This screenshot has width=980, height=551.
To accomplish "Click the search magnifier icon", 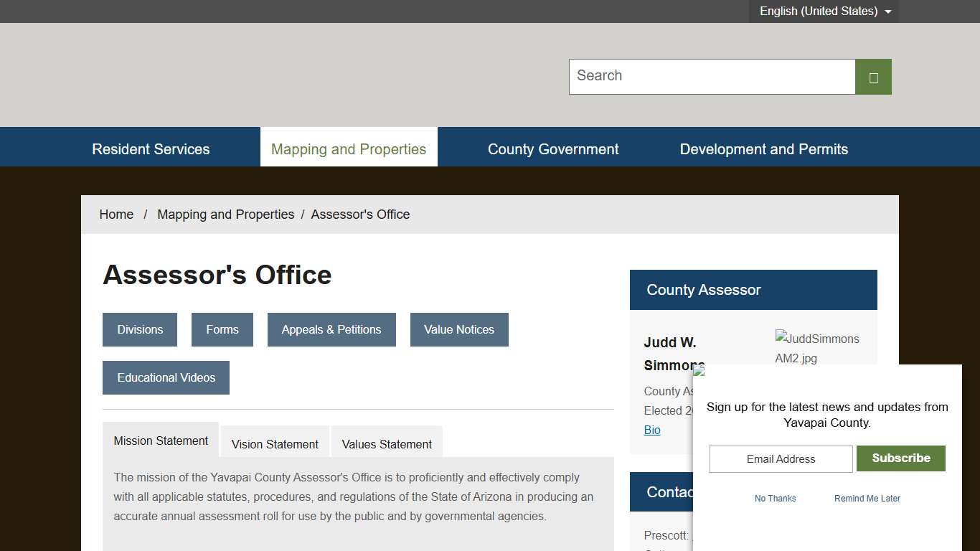I will click(x=872, y=76).
